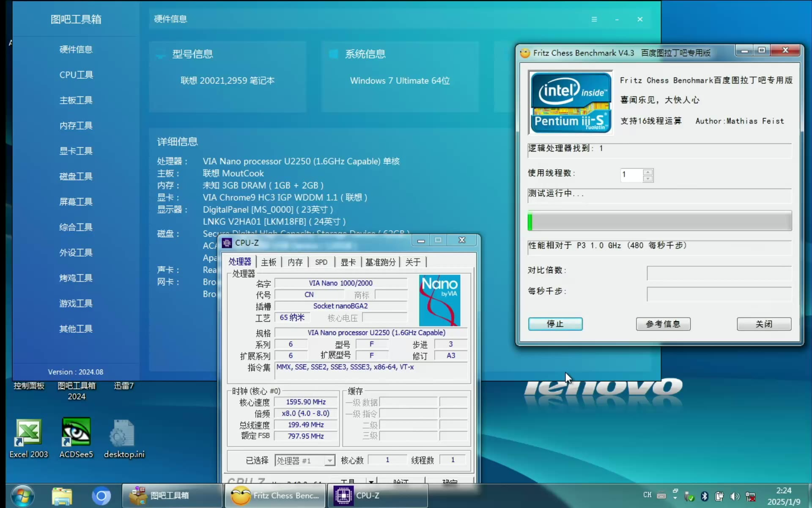812x508 pixels.
Task: Open the Safely Remove Hardware tray icon
Action: (689, 496)
